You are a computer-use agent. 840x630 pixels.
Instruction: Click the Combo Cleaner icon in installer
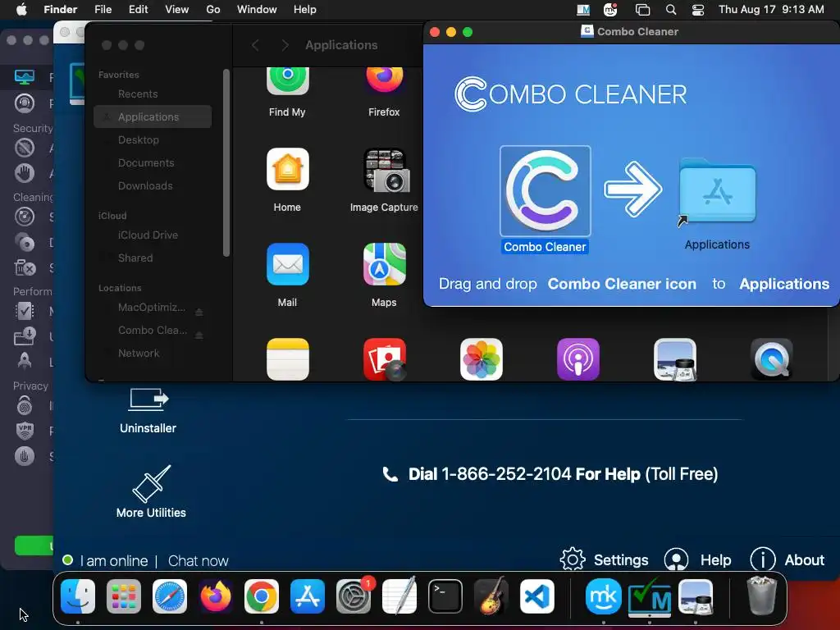coord(545,191)
